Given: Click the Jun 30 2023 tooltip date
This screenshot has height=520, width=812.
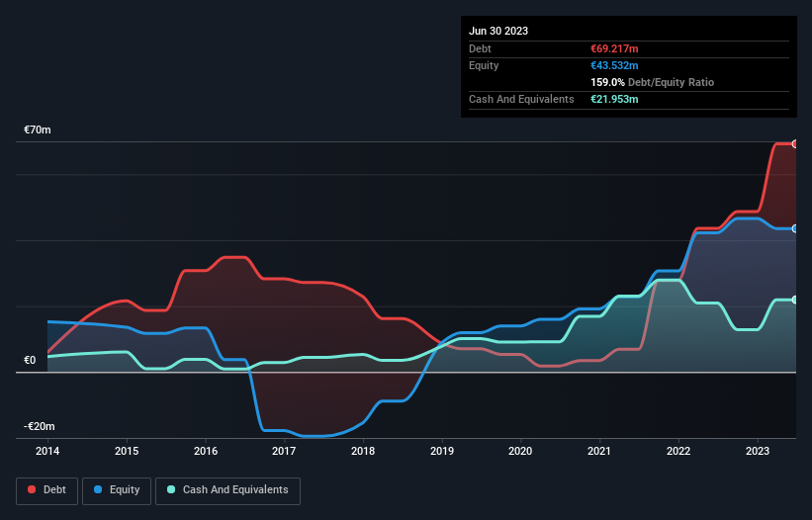Looking at the screenshot, I should coord(498,31).
